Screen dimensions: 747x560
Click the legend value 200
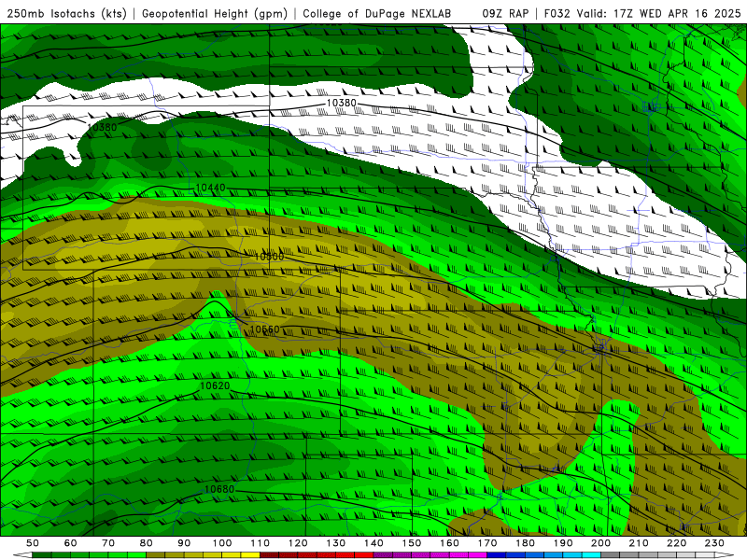(601, 543)
